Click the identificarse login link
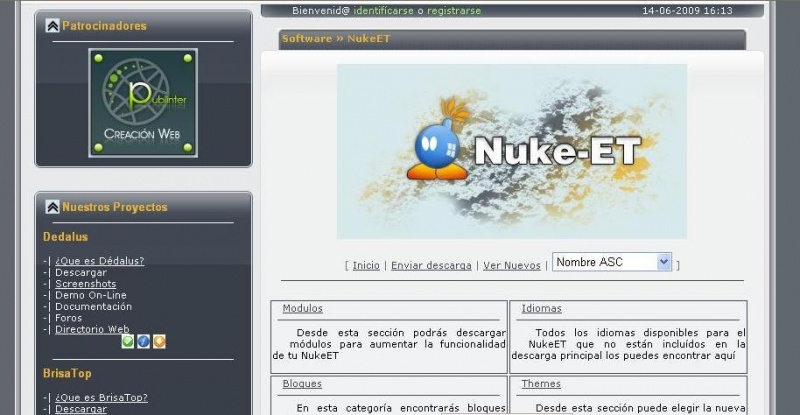The width and height of the screenshot is (800, 415). (383, 10)
